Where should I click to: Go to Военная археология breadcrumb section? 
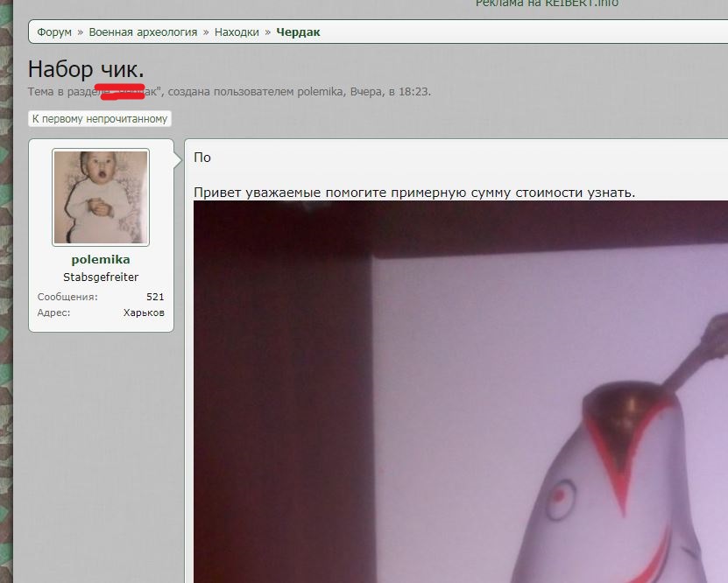[142, 32]
